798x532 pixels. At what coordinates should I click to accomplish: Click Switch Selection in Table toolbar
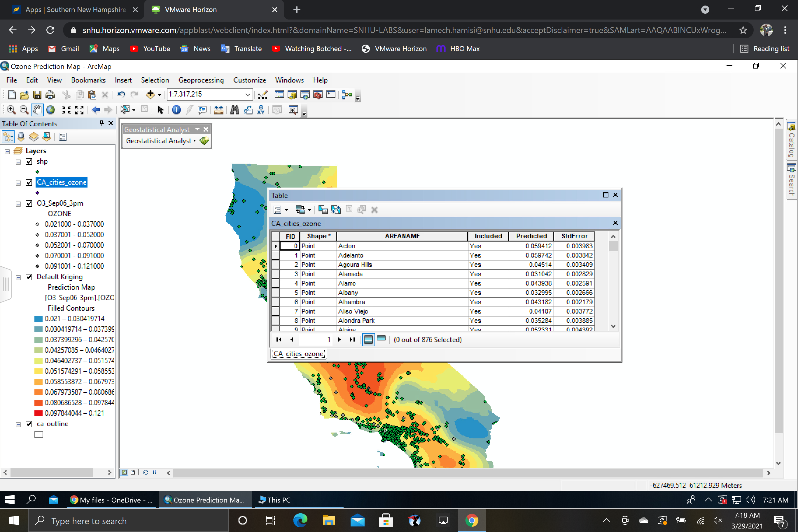point(336,210)
